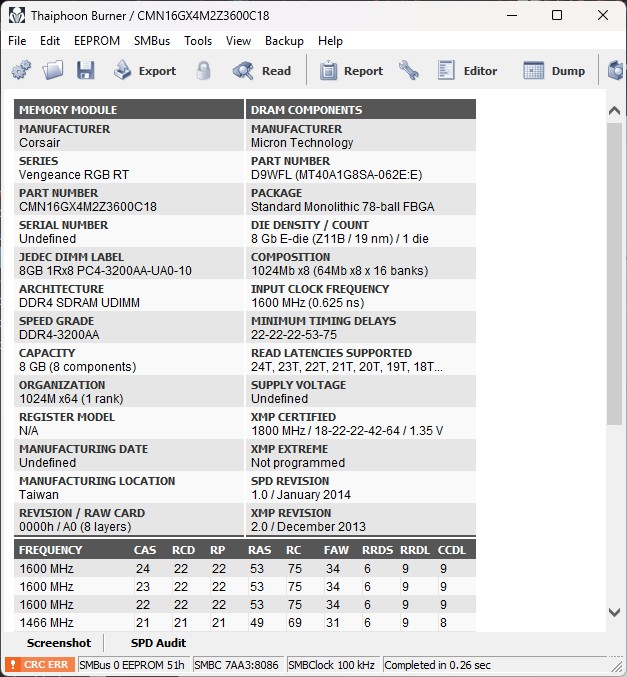Click the SMBClock 100 kHz status entry
Image resolution: width=627 pixels, height=677 pixels.
331,665
